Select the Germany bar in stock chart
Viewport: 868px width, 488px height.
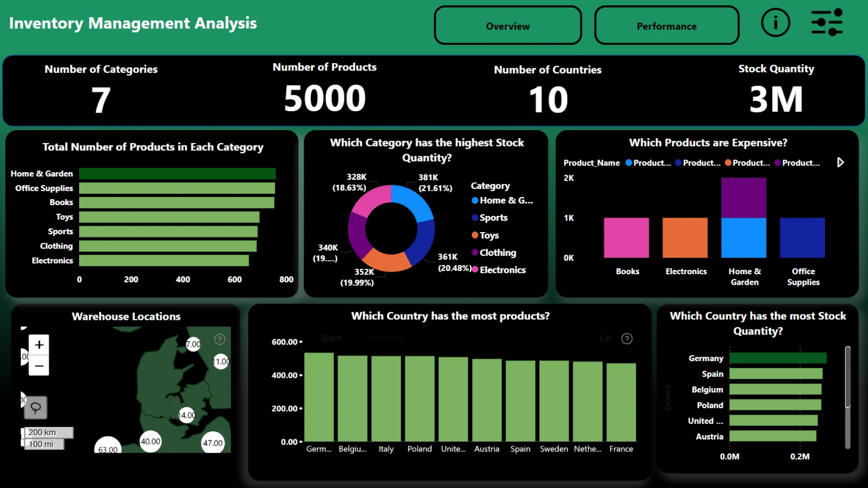(x=778, y=358)
